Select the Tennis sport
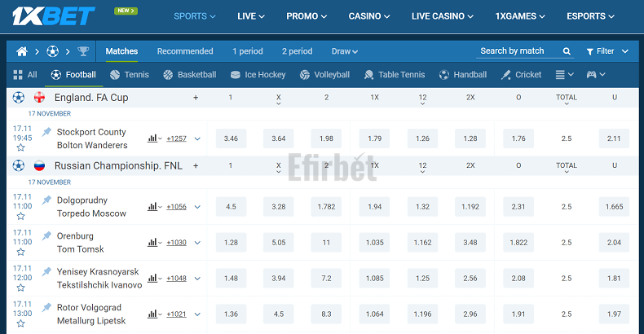This screenshot has width=644, height=334. click(130, 75)
